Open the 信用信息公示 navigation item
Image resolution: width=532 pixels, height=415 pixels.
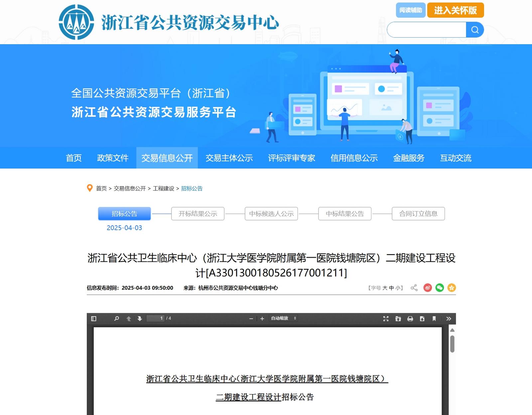click(x=354, y=158)
